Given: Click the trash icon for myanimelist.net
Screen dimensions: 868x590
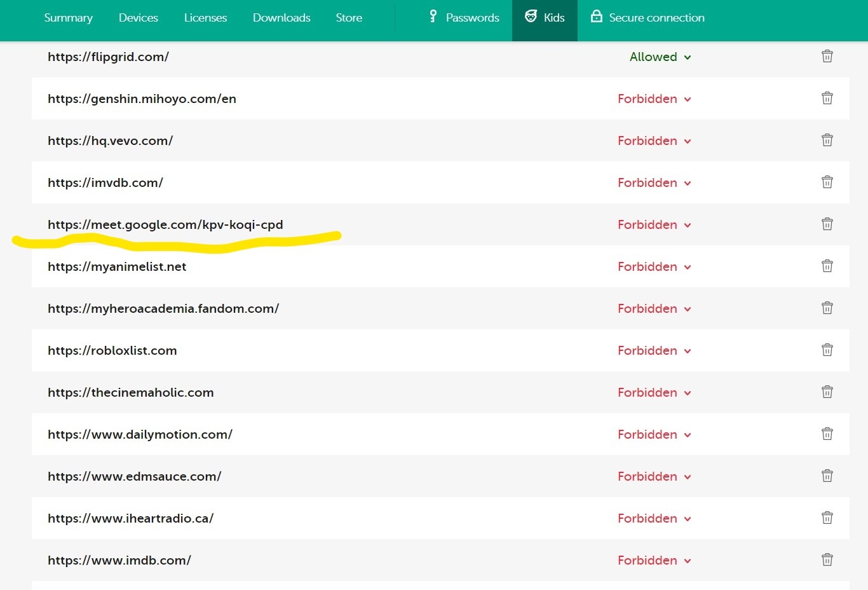Looking at the screenshot, I should point(827,266).
